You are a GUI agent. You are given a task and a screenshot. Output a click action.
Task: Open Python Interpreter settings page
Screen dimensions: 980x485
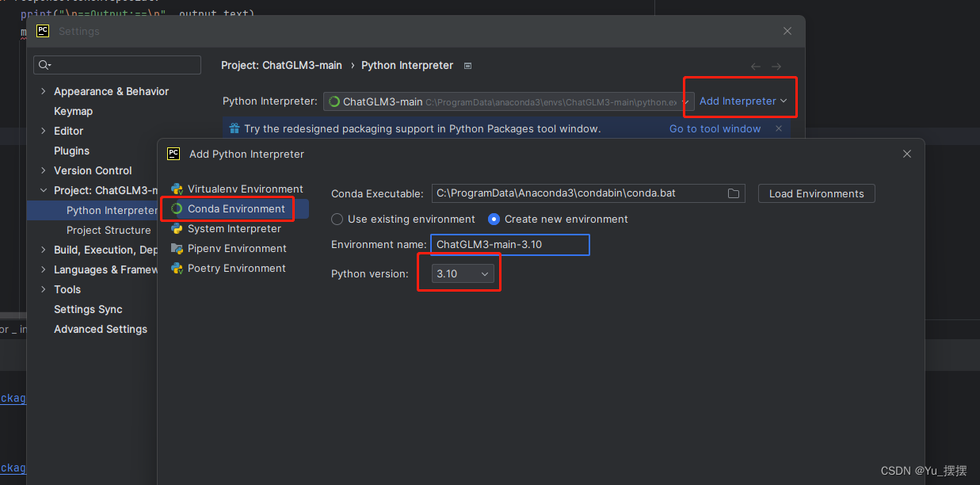click(112, 210)
